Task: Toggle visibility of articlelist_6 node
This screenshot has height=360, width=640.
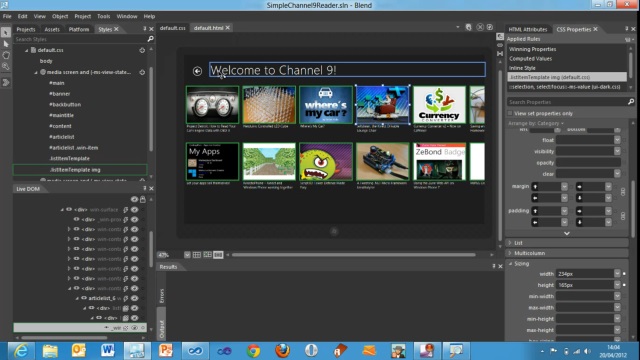Action: click(134, 298)
